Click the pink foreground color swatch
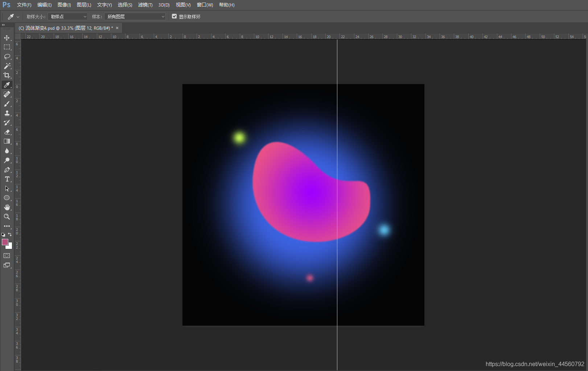 coord(5,242)
